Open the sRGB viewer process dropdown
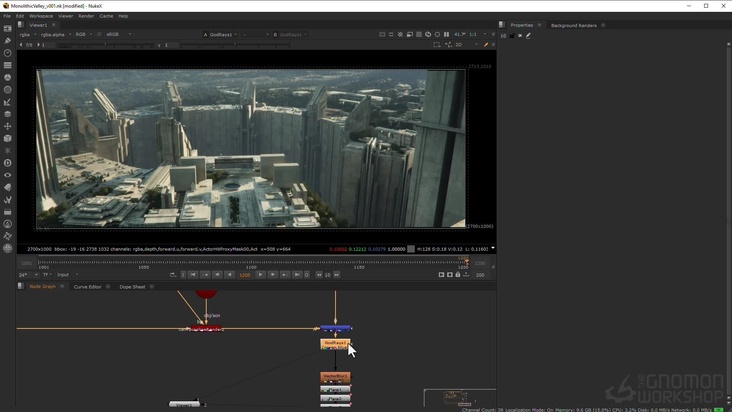This screenshot has height=412, width=732. point(118,35)
